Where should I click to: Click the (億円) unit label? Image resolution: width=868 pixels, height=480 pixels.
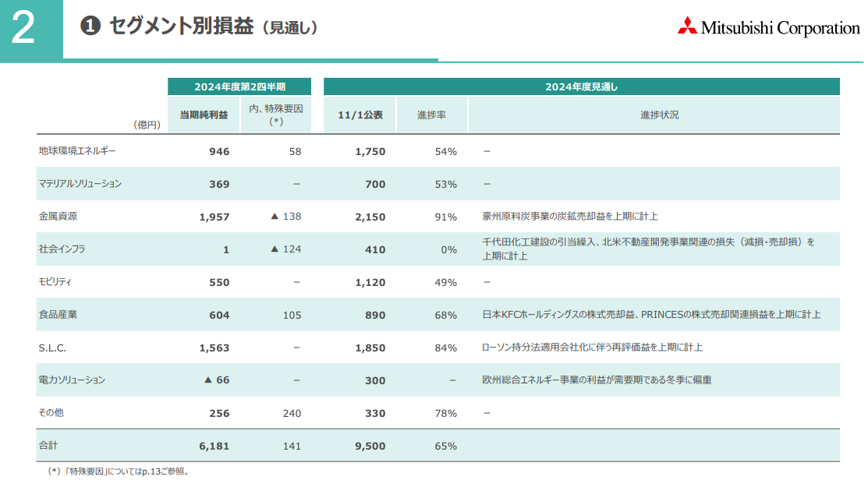tap(147, 125)
